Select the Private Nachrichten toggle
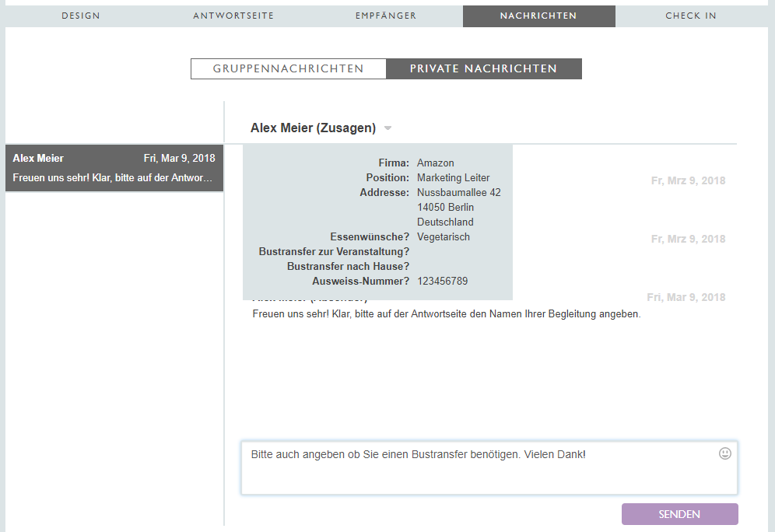The width and height of the screenshot is (775, 532). click(x=484, y=69)
